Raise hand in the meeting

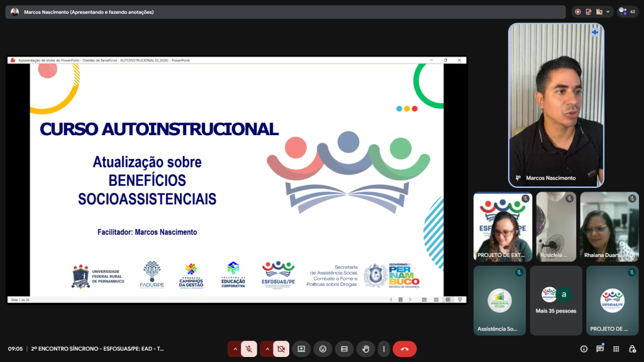point(365,349)
